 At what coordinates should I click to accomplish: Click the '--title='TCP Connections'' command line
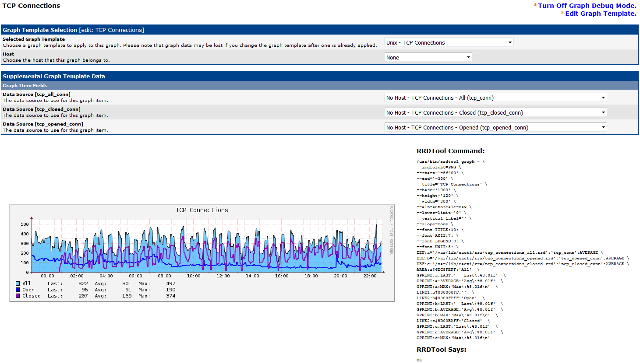tap(452, 184)
